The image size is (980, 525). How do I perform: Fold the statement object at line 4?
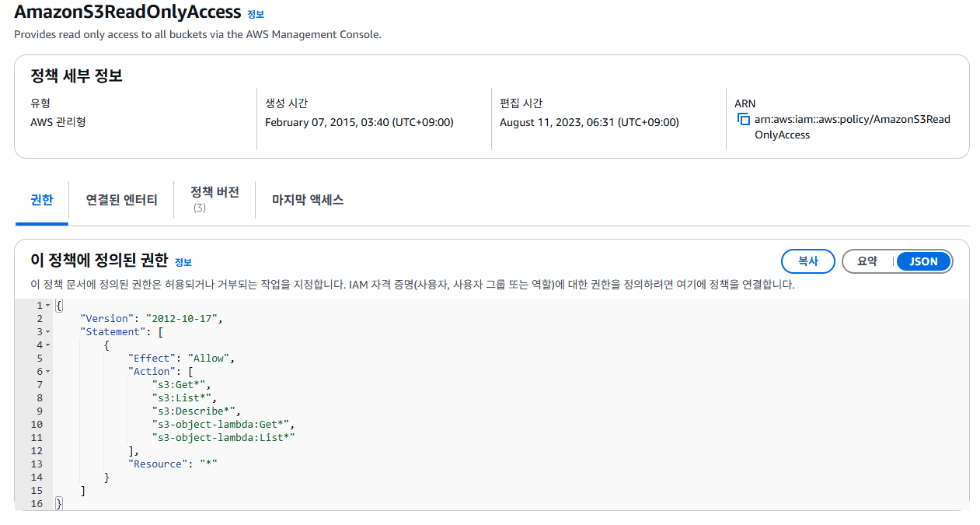pyautogui.click(x=47, y=345)
